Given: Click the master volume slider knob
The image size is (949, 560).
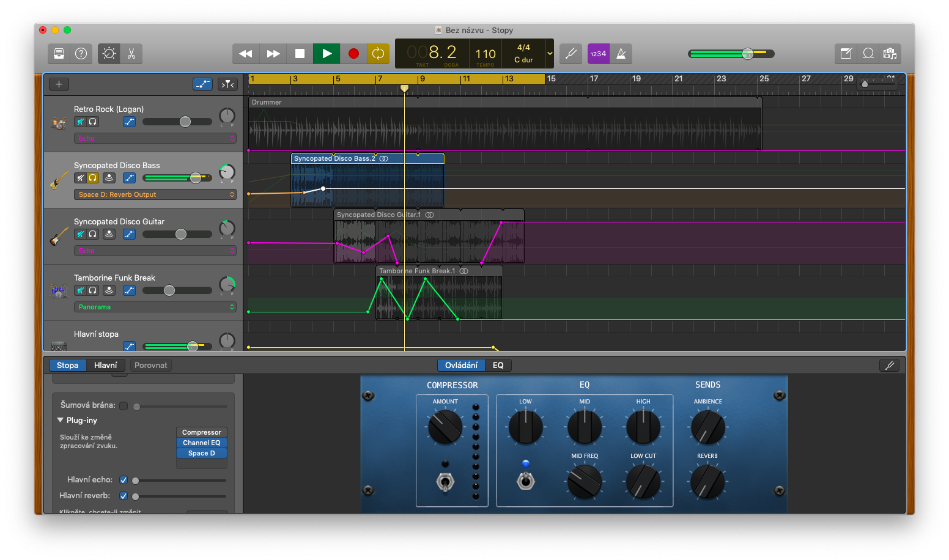Looking at the screenshot, I should pos(748,54).
